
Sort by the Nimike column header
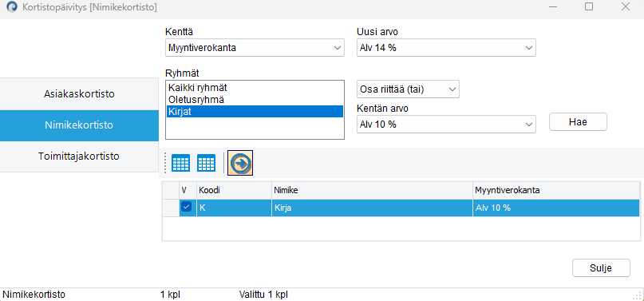pos(372,191)
